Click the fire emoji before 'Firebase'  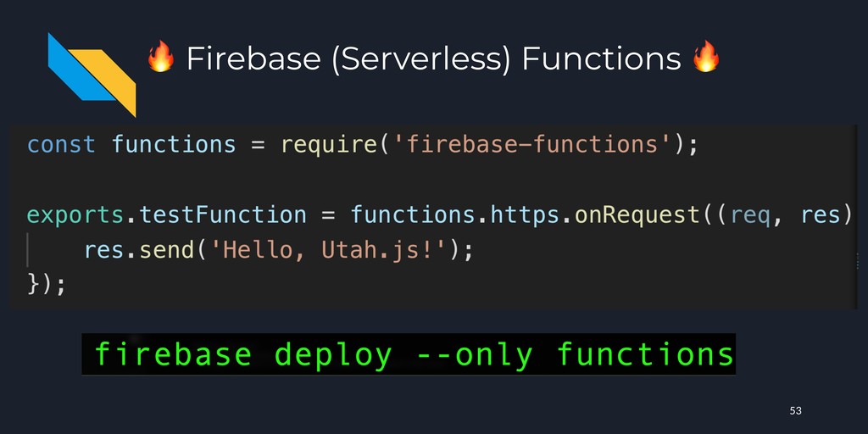pos(160,58)
